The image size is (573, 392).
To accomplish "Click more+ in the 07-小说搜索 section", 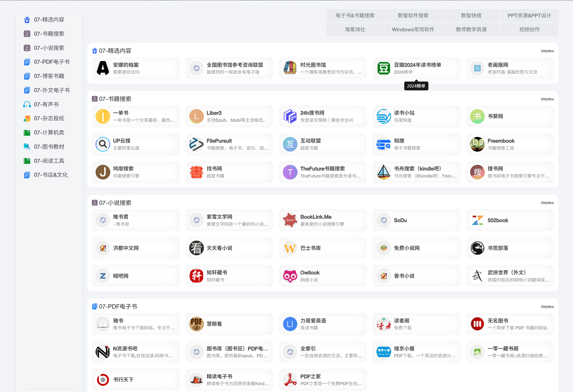I will tap(547, 203).
